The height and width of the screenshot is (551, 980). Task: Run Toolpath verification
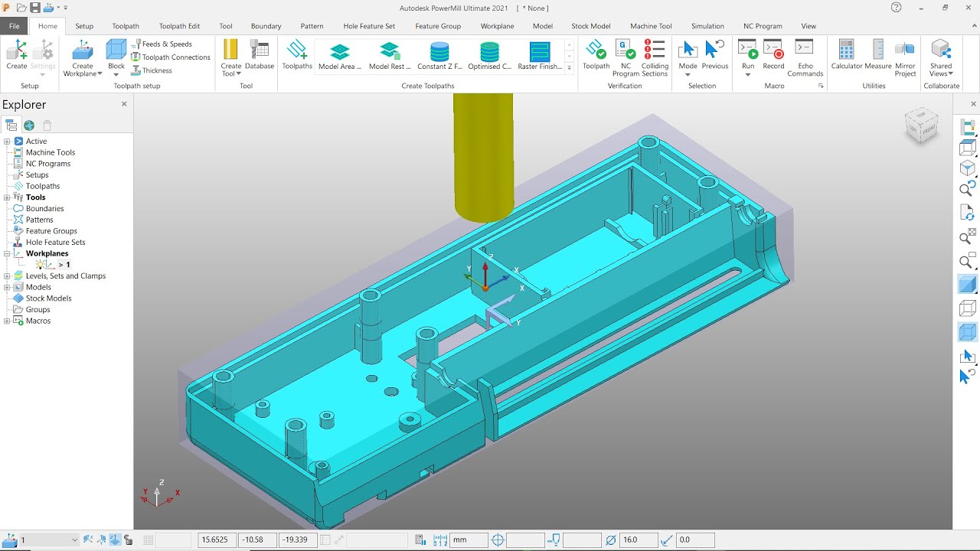point(596,55)
